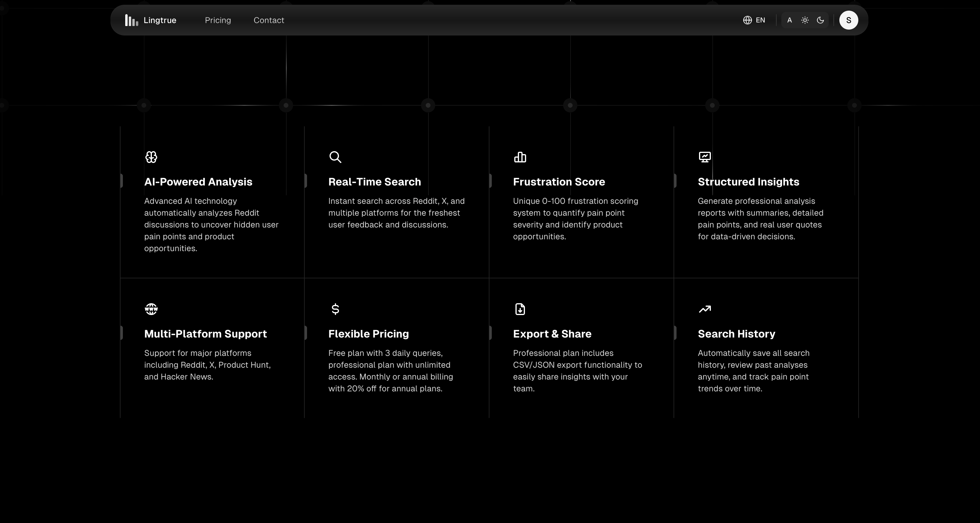Click the Flexible Pricing heading
980x523 pixels.
pyautogui.click(x=368, y=334)
